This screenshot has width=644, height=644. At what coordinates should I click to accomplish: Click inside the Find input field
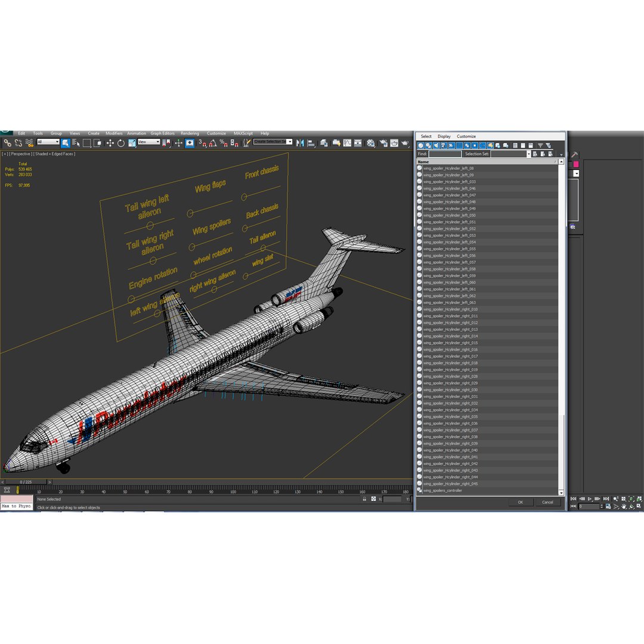(x=445, y=154)
